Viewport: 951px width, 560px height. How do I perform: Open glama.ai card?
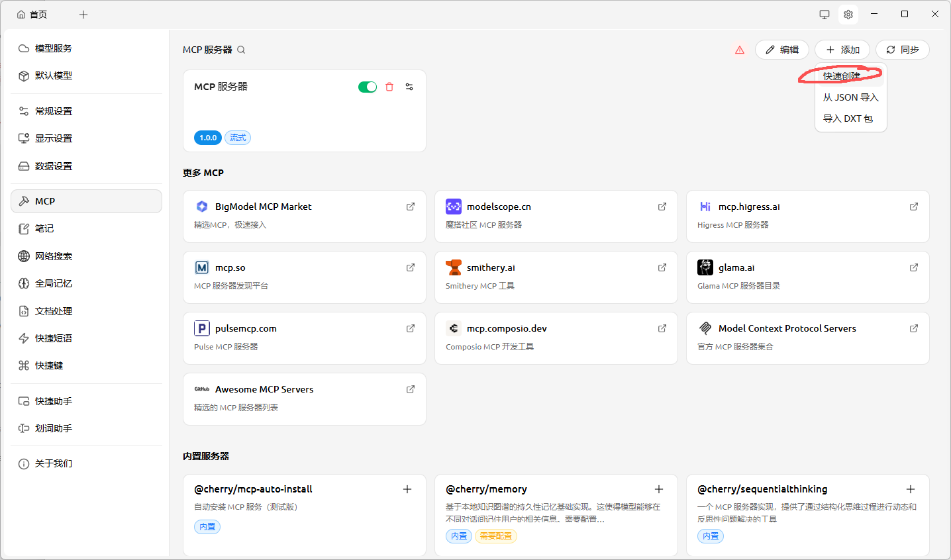point(808,277)
